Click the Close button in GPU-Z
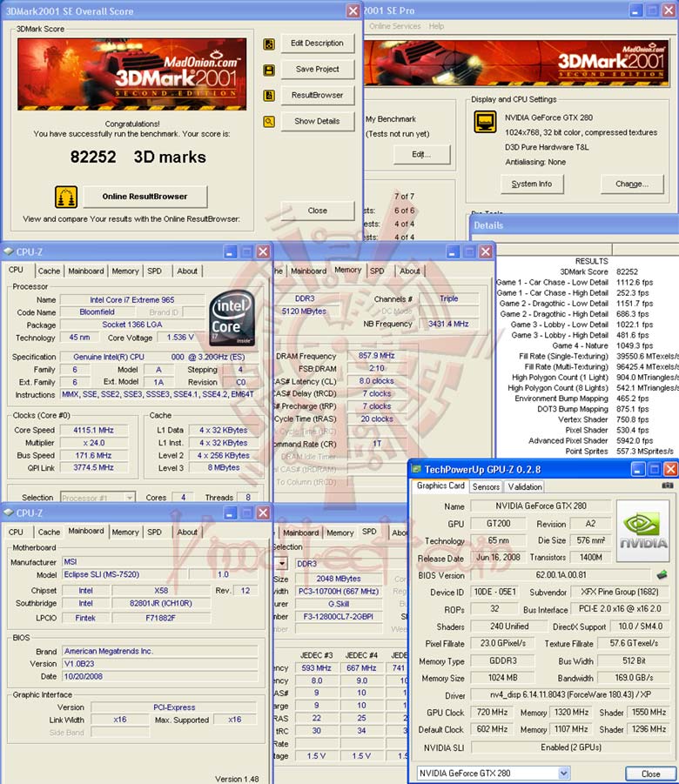This screenshot has height=784, width=679. [x=650, y=774]
